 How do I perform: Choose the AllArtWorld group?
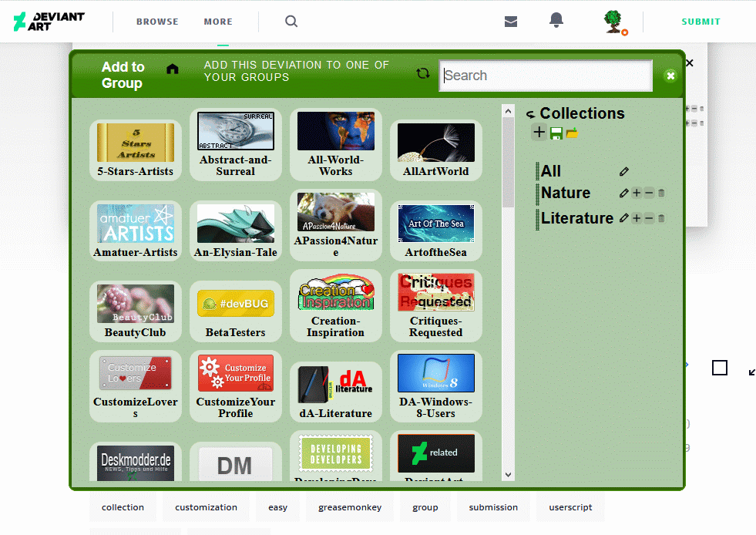(436, 150)
